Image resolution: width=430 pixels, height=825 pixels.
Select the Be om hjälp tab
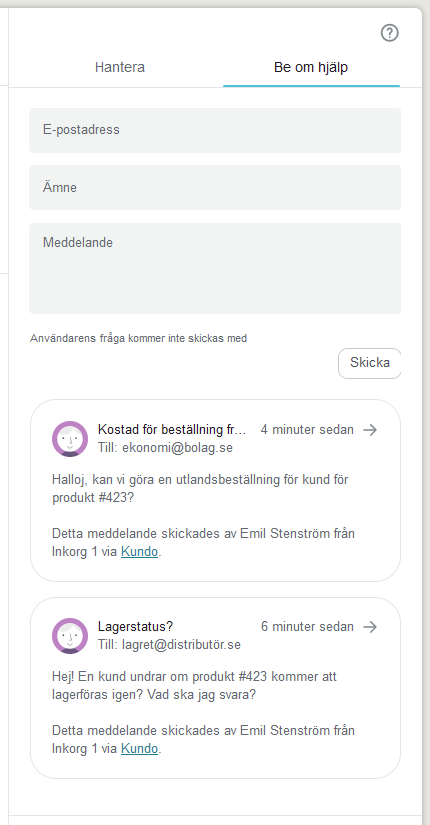(x=311, y=67)
